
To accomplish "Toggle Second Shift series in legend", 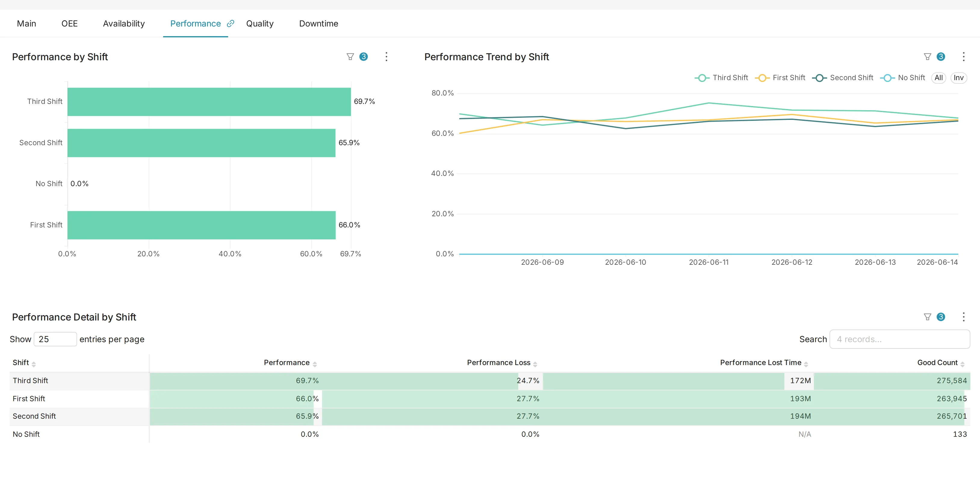I will [x=843, y=78].
